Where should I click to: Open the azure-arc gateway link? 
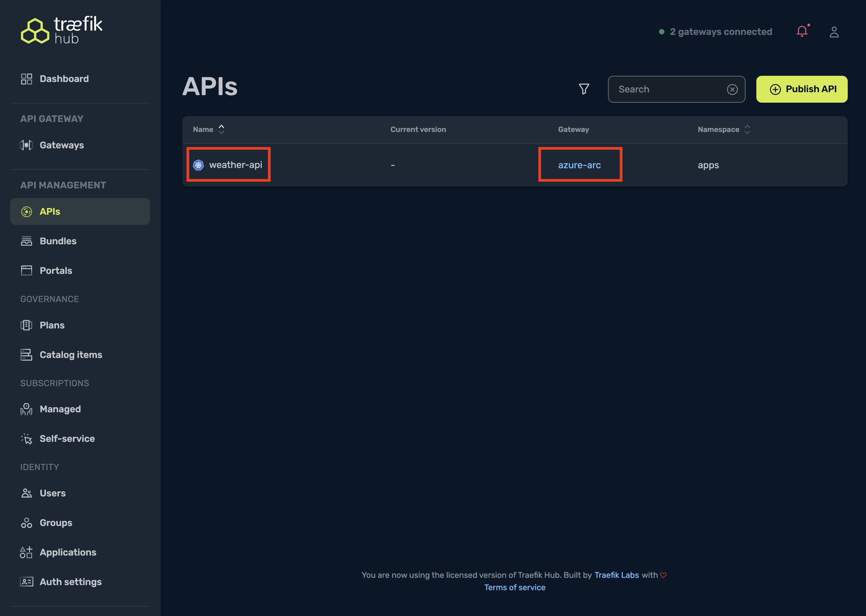coord(579,165)
